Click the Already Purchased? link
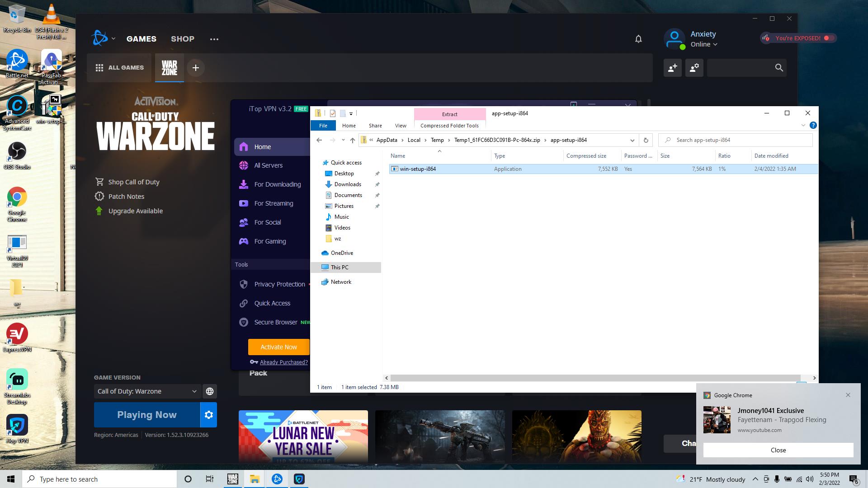 click(x=283, y=362)
